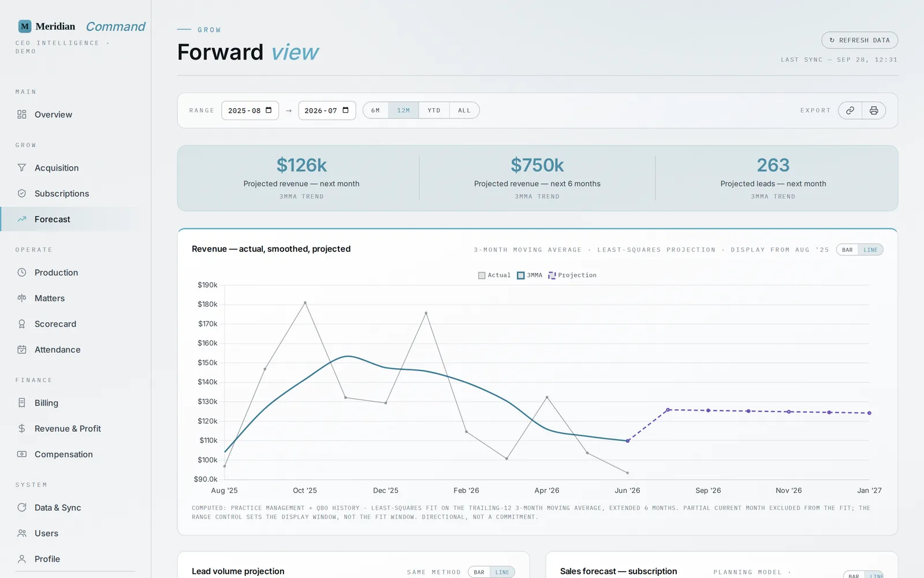The width and height of the screenshot is (924, 578).
Task: Click the REFRESH DATA button
Action: (859, 40)
